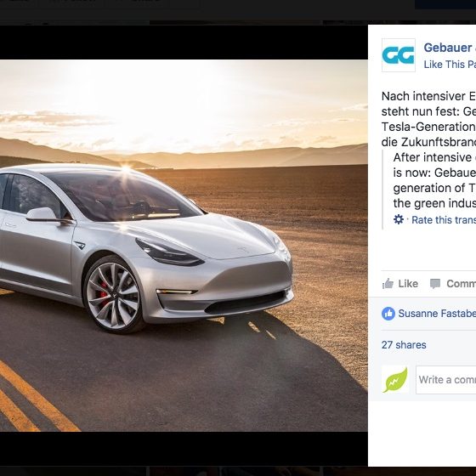Open Susanne Fastabe's profile link
476x476 pixels.
[437, 314]
